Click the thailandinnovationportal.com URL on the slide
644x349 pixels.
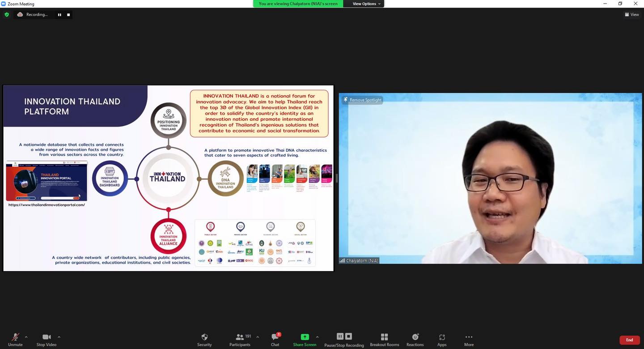tap(47, 205)
